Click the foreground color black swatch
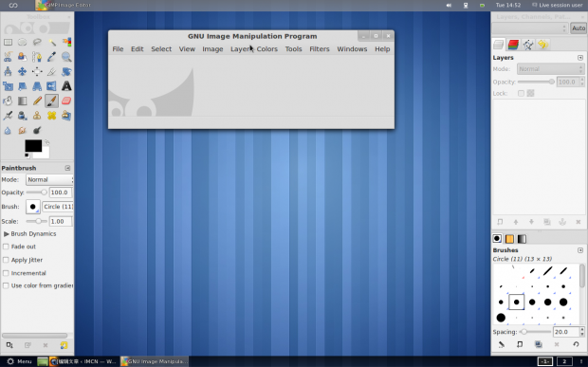Image resolution: width=588 pixels, height=367 pixels. 33,146
